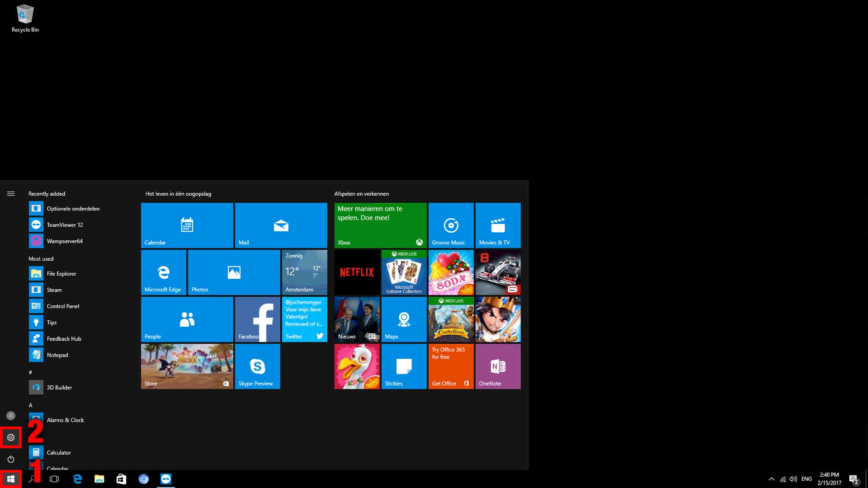Launch Microsoft Edge from the taskbar
The width and height of the screenshot is (868, 488).
pos(77,479)
